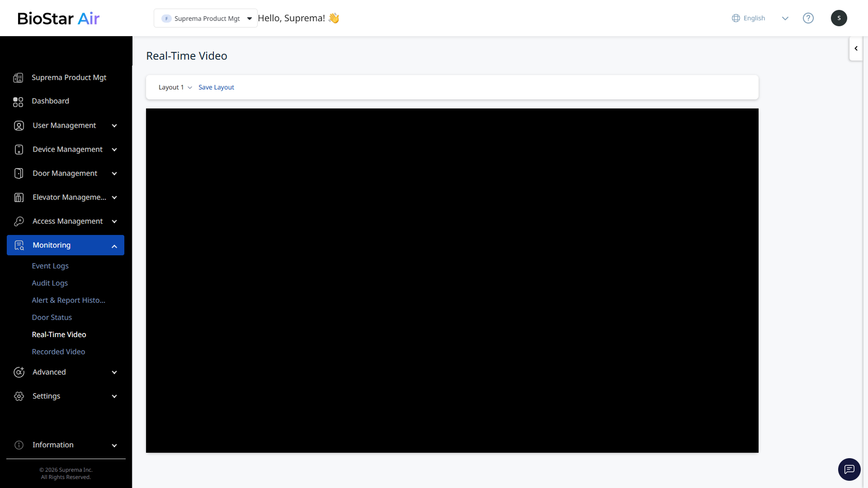Collapse the right side panel arrow
The image size is (868, 488).
pos(856,49)
